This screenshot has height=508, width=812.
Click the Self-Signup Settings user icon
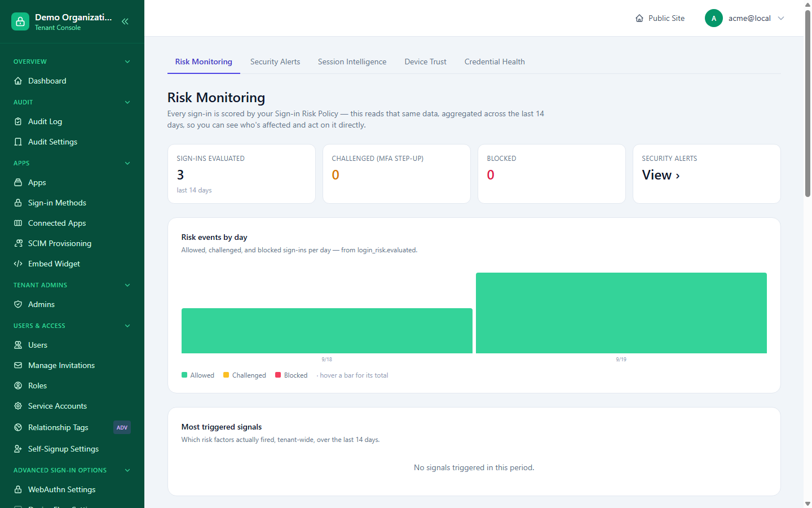(18, 449)
